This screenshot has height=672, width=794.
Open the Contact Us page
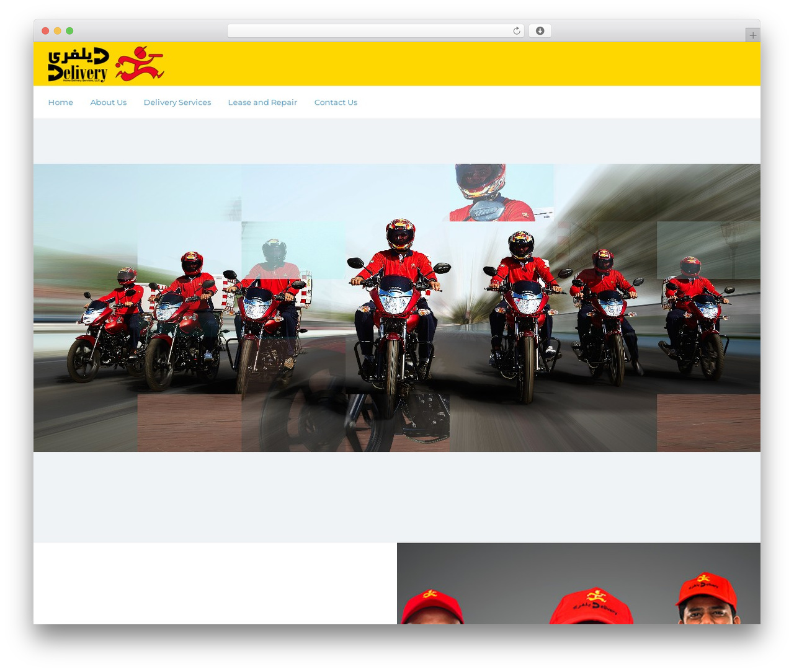(x=336, y=102)
